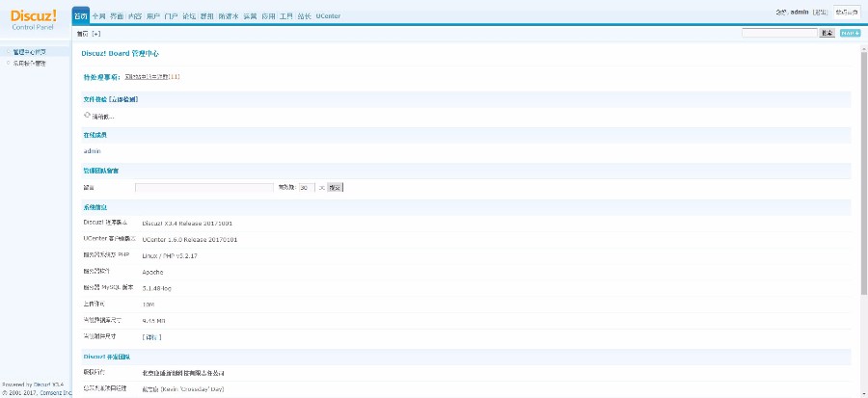Click the admin online member link
Image resolution: width=868 pixels, height=398 pixels.
pyautogui.click(x=93, y=151)
